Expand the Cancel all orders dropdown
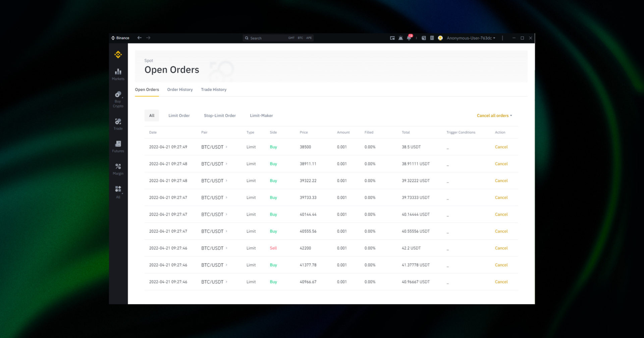This screenshot has height=338, width=644. click(x=494, y=116)
